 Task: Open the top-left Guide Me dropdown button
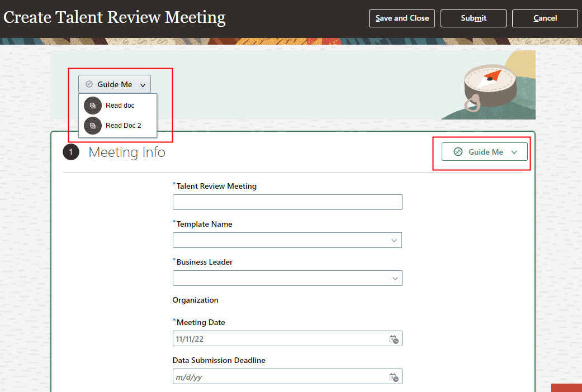114,84
